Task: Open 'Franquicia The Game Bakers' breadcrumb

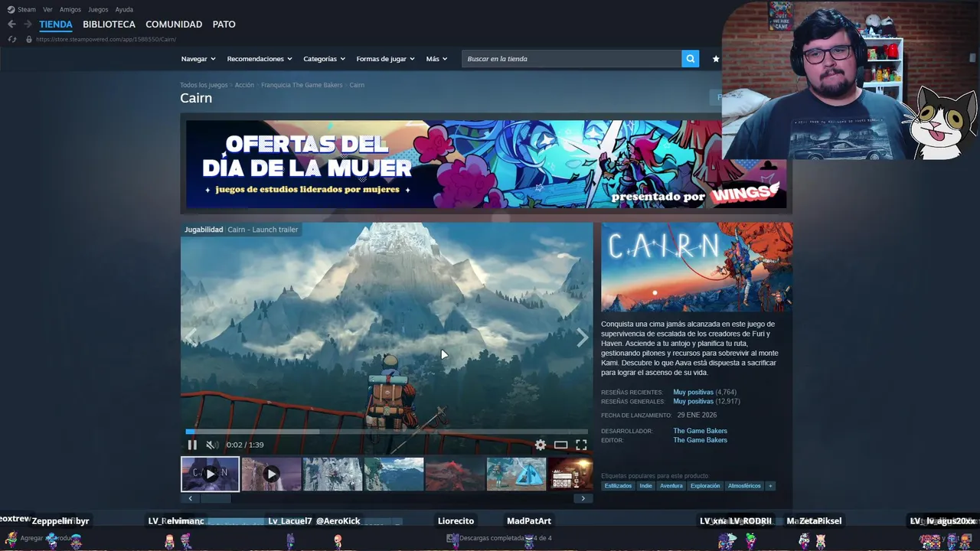Action: pyautogui.click(x=302, y=85)
